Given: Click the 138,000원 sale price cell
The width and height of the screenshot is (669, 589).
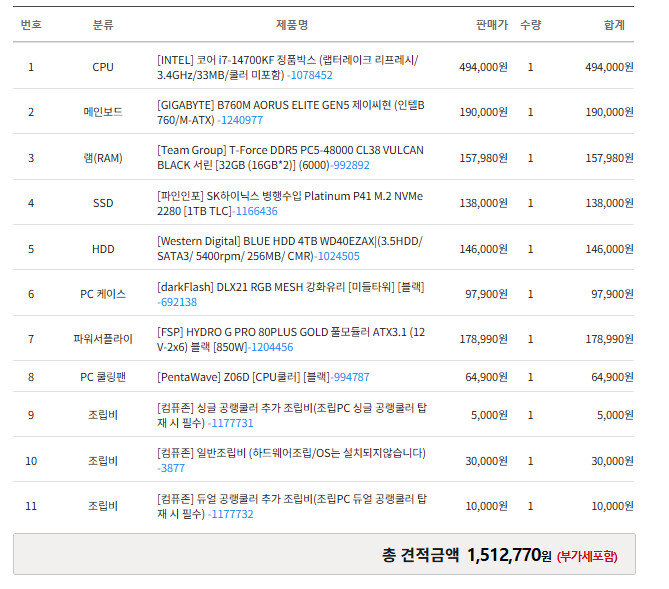Looking at the screenshot, I should (x=483, y=203).
